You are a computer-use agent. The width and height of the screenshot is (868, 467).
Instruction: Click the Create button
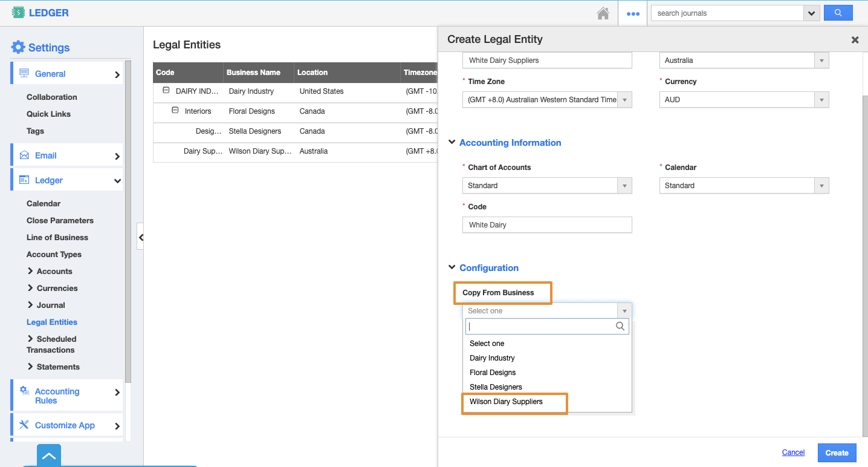click(x=837, y=452)
